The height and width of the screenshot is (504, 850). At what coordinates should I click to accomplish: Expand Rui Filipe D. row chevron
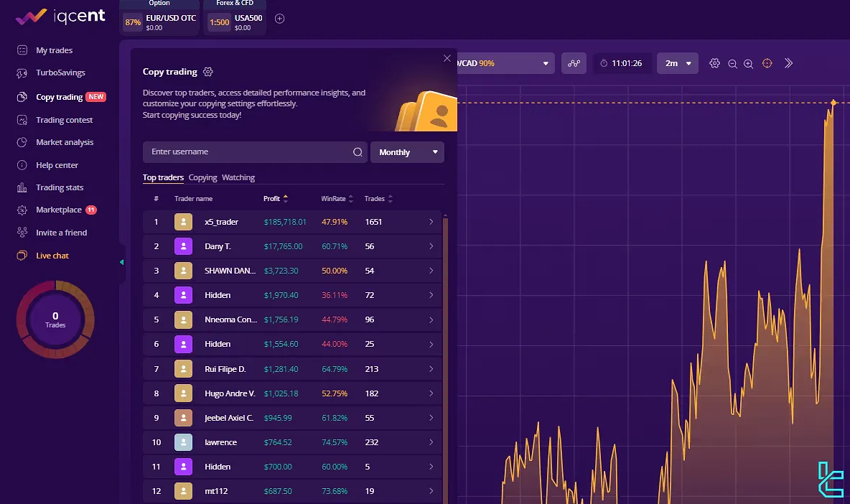pyautogui.click(x=431, y=369)
